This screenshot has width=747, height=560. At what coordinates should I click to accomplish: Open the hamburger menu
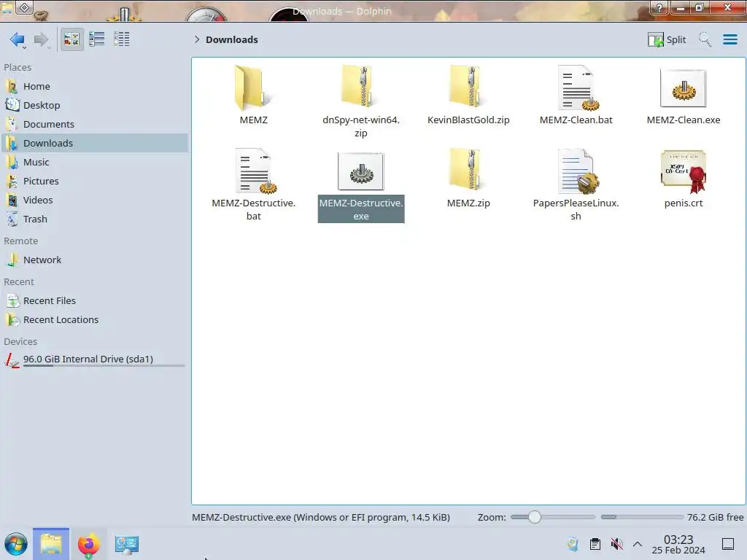[x=729, y=39]
